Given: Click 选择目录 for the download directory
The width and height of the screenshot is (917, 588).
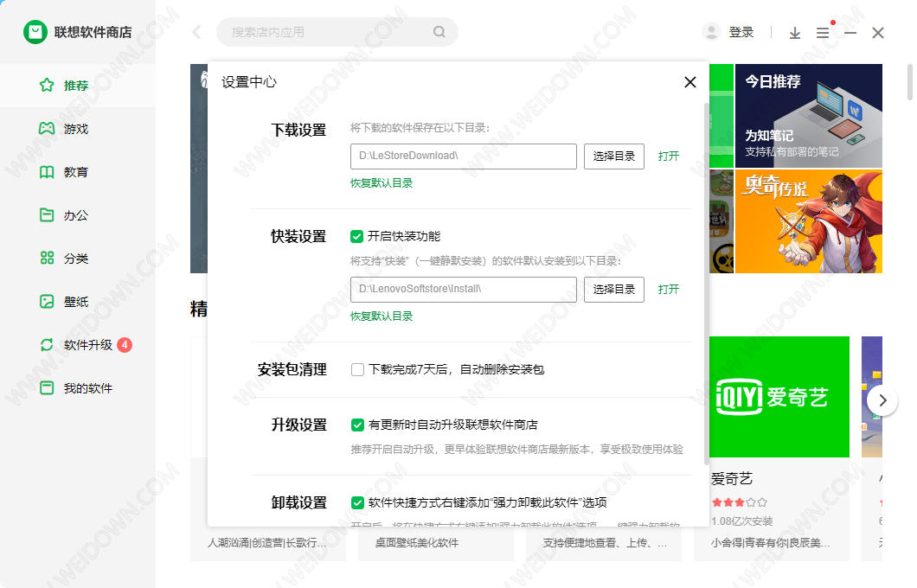Looking at the screenshot, I should (614, 156).
